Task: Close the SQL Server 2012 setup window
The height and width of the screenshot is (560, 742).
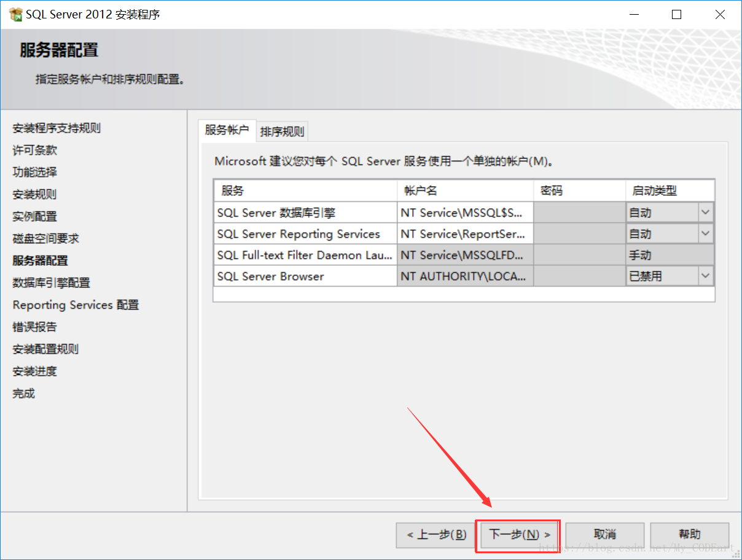Action: click(719, 14)
